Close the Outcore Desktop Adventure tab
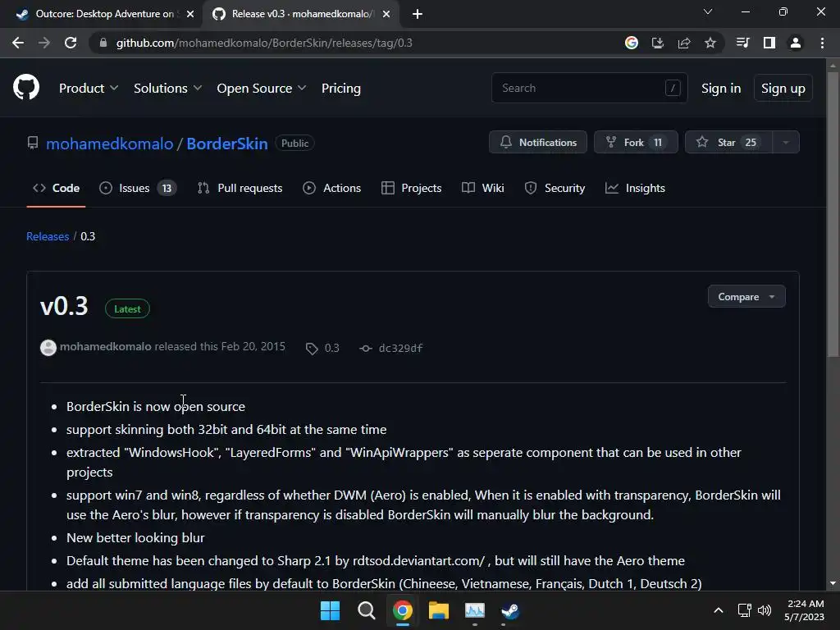This screenshot has width=840, height=630. (x=190, y=14)
